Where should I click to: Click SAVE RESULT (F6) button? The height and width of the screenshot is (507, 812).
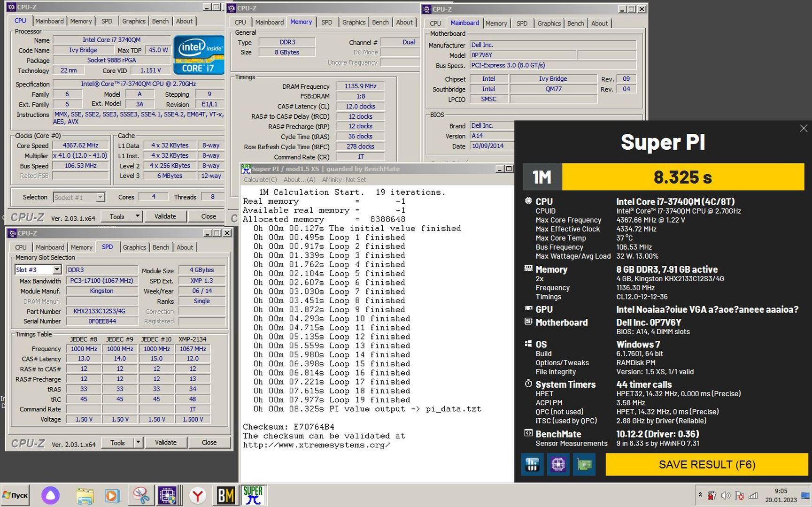coord(707,465)
